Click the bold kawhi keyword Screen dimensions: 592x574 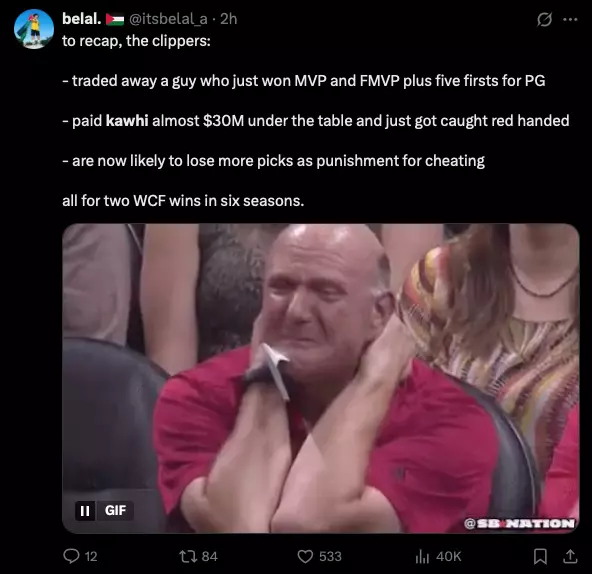[127, 120]
